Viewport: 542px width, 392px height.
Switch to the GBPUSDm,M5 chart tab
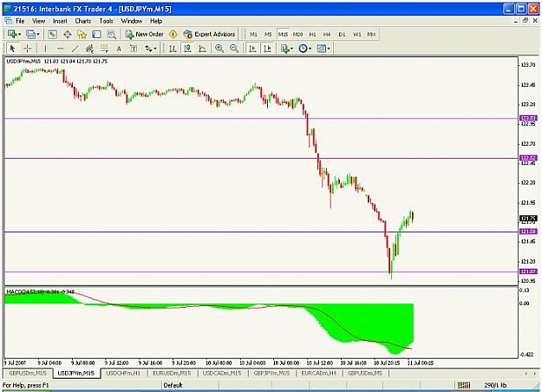click(365, 373)
